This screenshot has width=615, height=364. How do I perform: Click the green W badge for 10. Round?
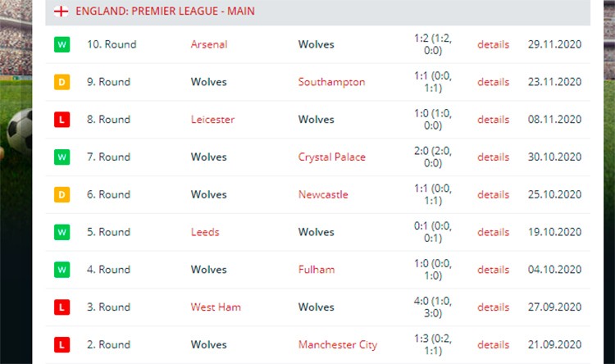[62, 44]
